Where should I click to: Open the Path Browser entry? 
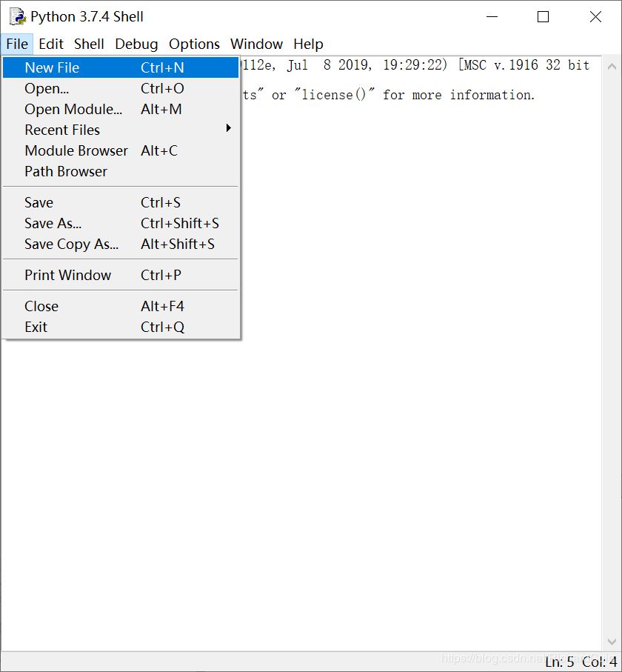click(x=121, y=171)
